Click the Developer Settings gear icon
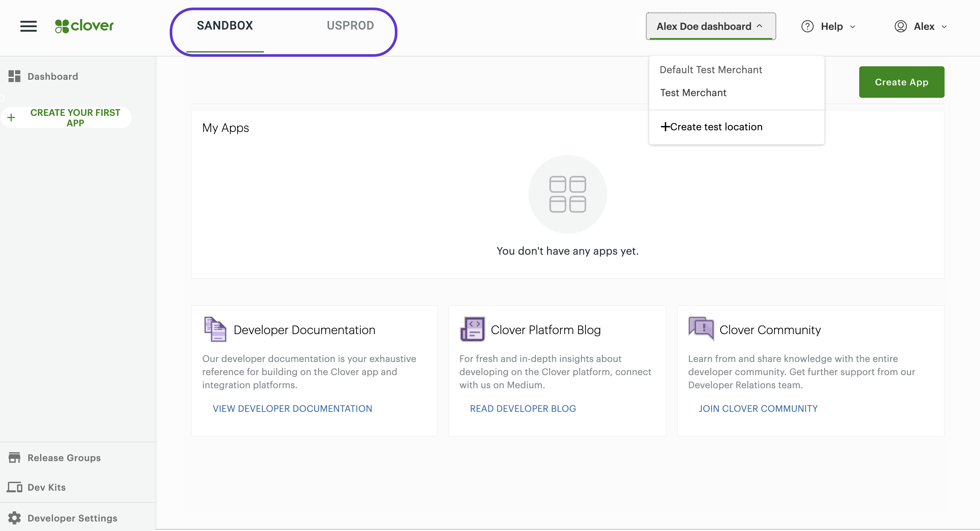This screenshot has height=531, width=980. 14,518
